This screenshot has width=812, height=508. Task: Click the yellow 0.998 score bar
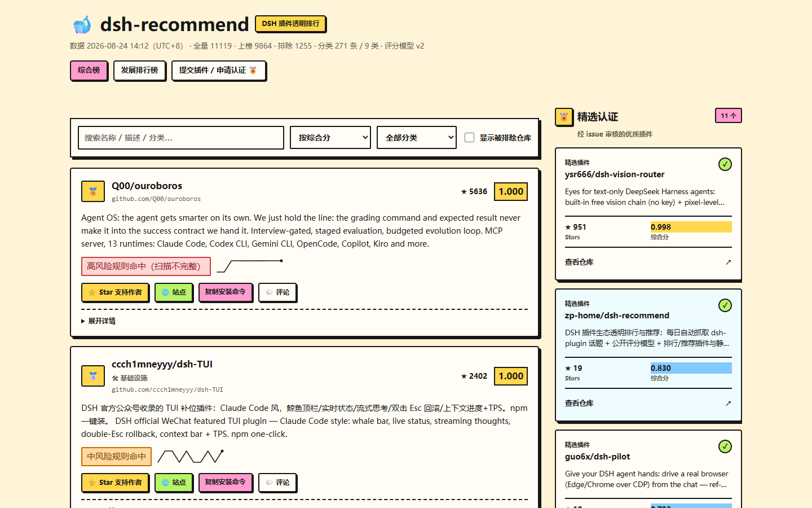coord(691,227)
